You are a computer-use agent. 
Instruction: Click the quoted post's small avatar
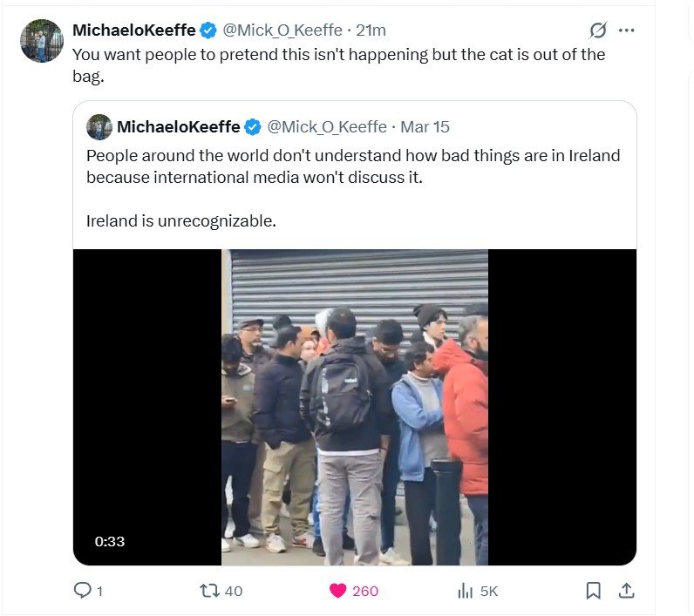(99, 127)
